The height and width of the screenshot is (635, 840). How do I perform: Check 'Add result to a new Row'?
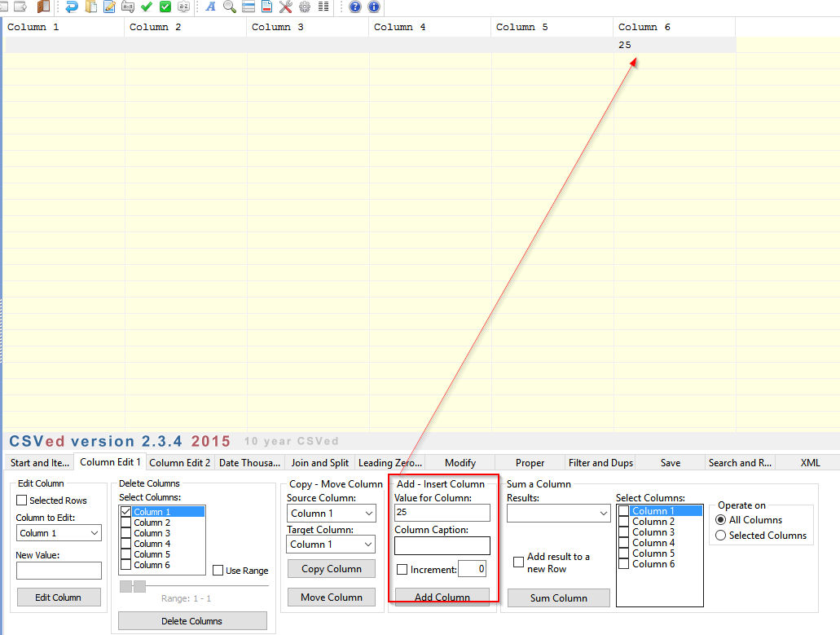tap(518, 562)
